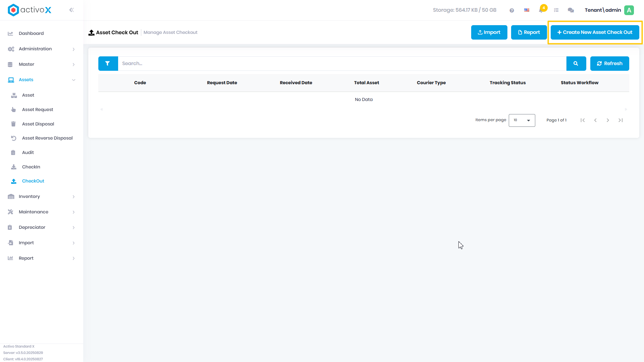Click the Asset Disposal trash icon
Screen dimensions: 644x362
coord(13,124)
